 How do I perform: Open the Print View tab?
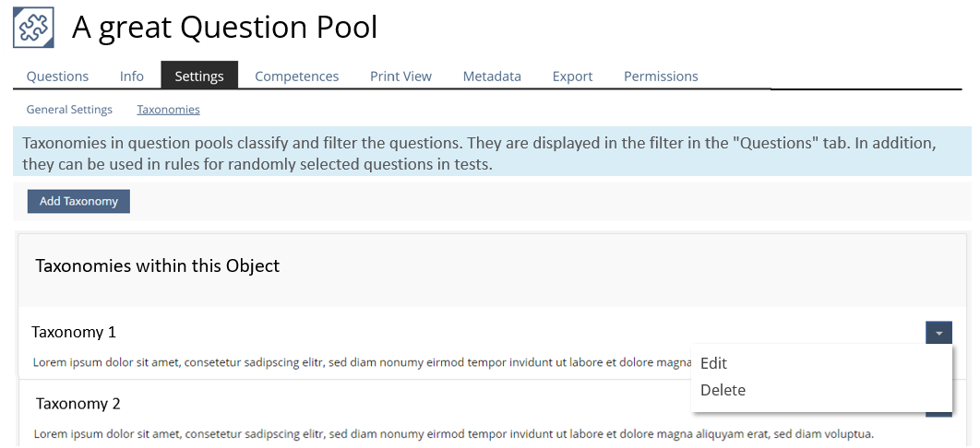pyautogui.click(x=400, y=77)
